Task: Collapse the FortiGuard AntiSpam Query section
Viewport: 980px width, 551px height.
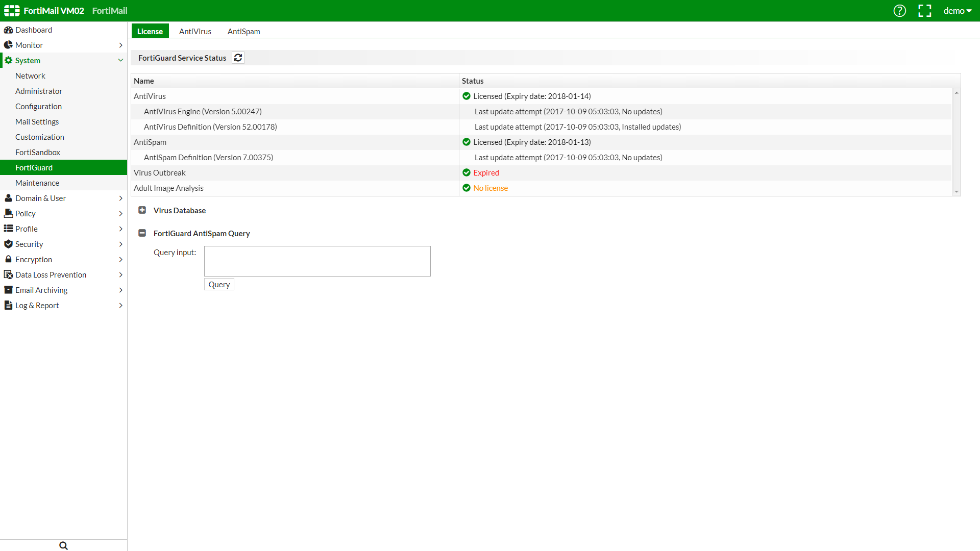Action: [x=142, y=233]
